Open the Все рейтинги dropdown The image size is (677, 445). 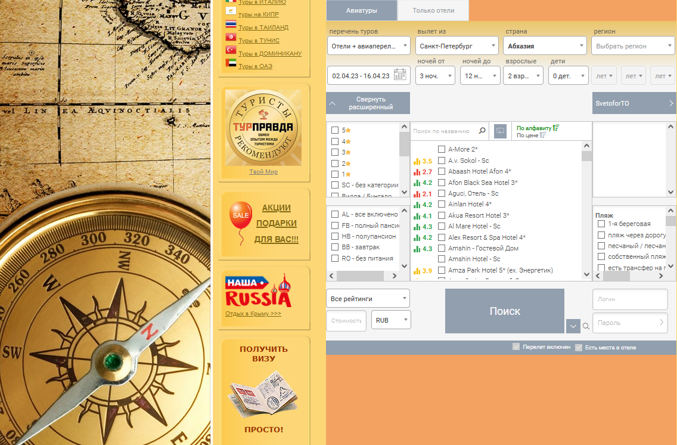[x=368, y=298]
